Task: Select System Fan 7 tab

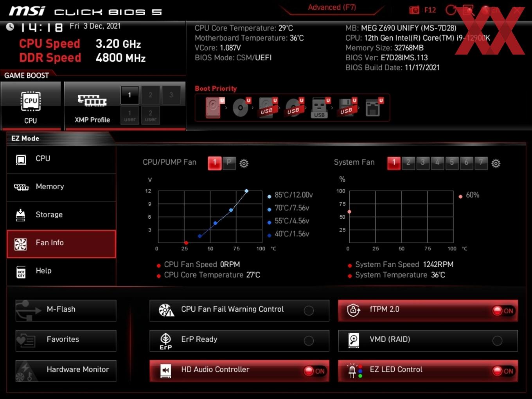Action: pos(481,163)
